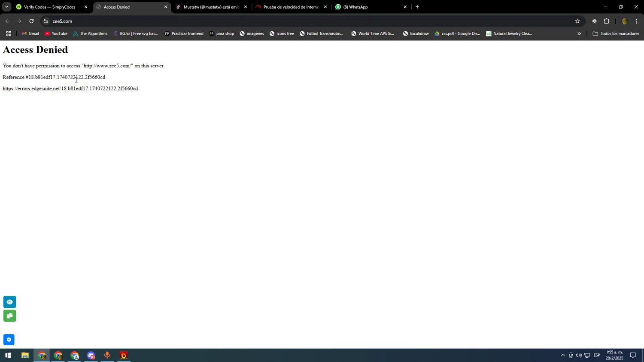The height and width of the screenshot is (362, 644).
Task: Click the errors.edgesuite.net URL text
Action: coord(70,88)
